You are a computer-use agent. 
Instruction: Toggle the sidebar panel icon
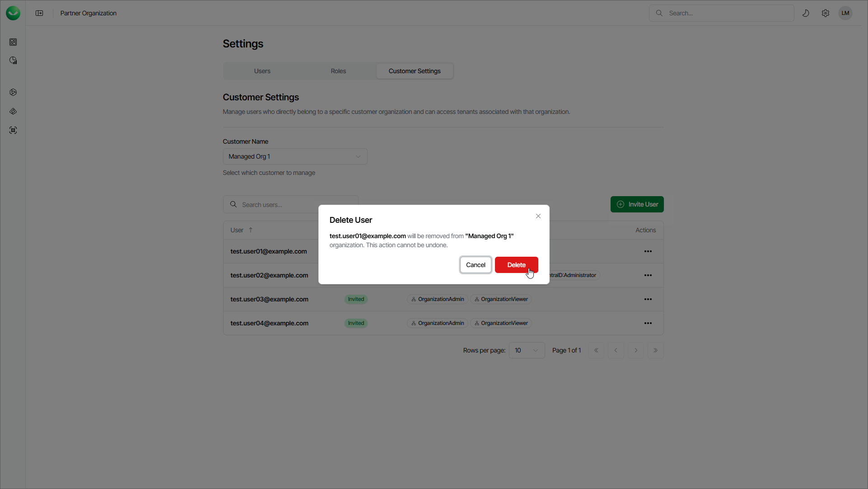coord(39,13)
